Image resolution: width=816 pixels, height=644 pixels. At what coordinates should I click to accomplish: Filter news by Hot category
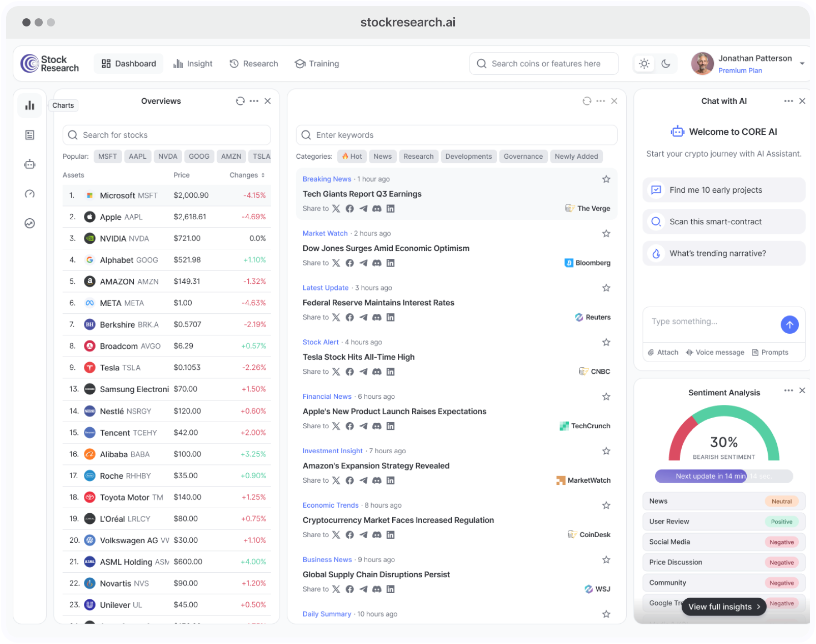coord(352,157)
